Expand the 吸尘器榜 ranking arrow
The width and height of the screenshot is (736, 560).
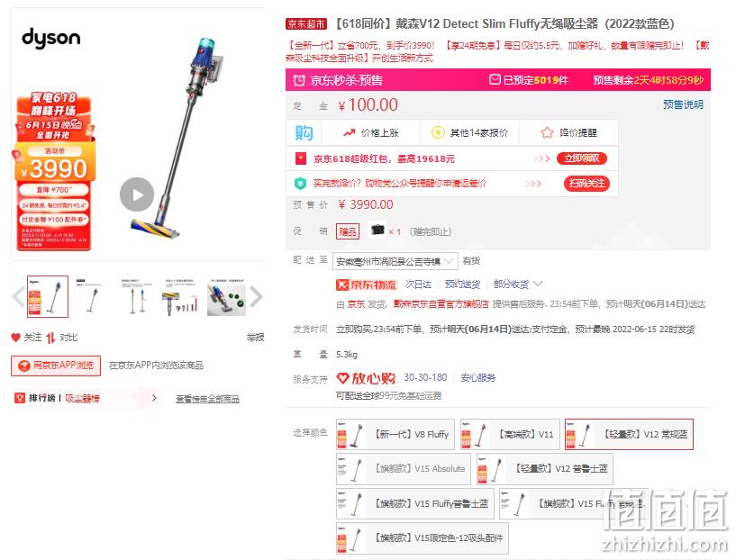(x=154, y=398)
